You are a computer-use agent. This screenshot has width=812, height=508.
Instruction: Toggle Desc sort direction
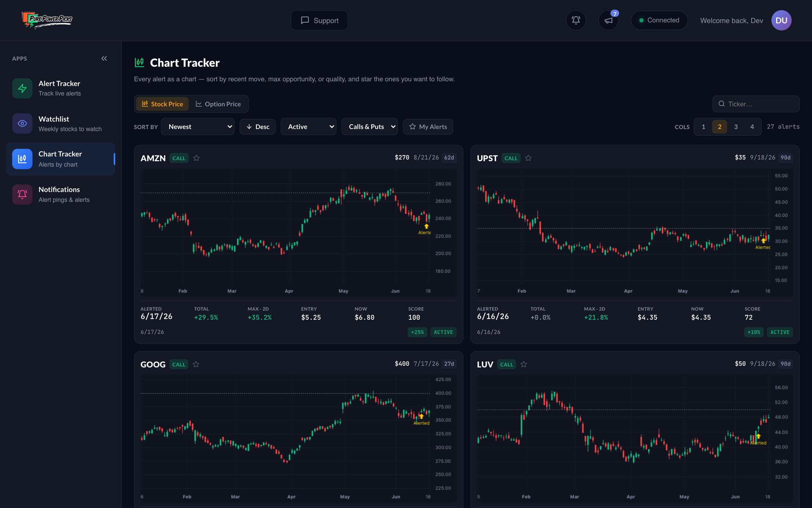tap(257, 127)
